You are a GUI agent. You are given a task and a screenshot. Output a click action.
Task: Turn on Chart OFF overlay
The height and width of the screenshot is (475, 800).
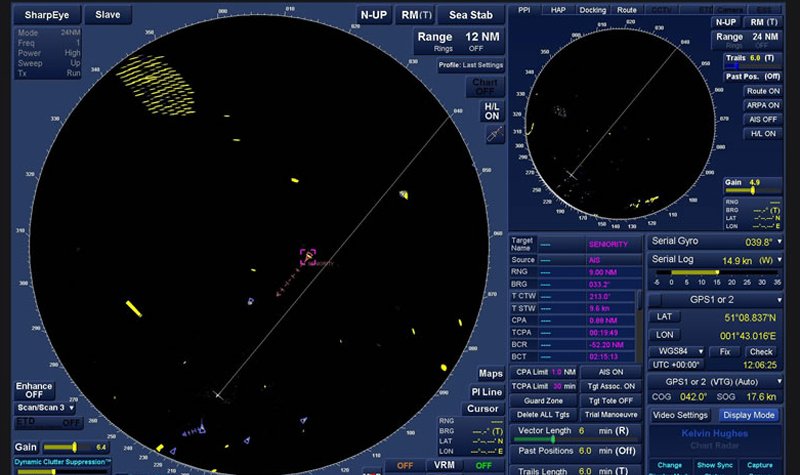[485, 87]
